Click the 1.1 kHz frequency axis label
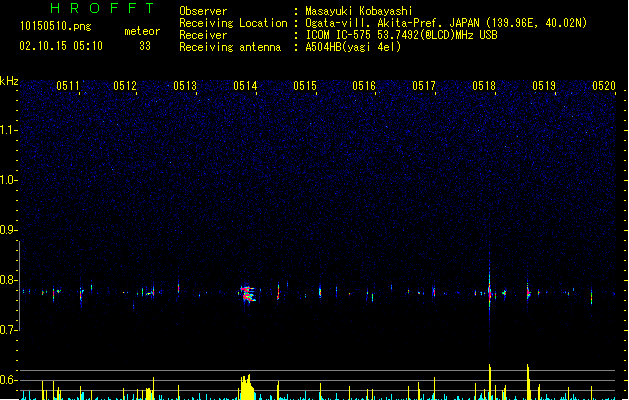Screen dimensions: 629x400 tap(8, 130)
